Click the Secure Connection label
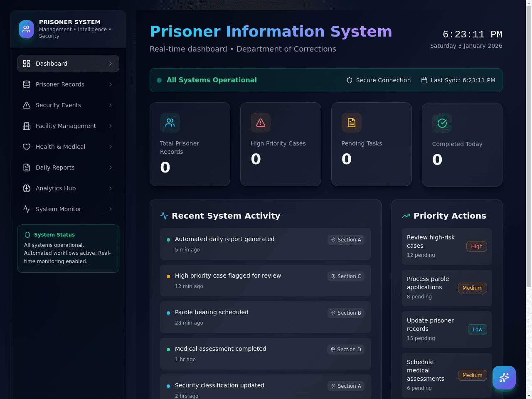This screenshot has height=399, width=532. coord(383,80)
